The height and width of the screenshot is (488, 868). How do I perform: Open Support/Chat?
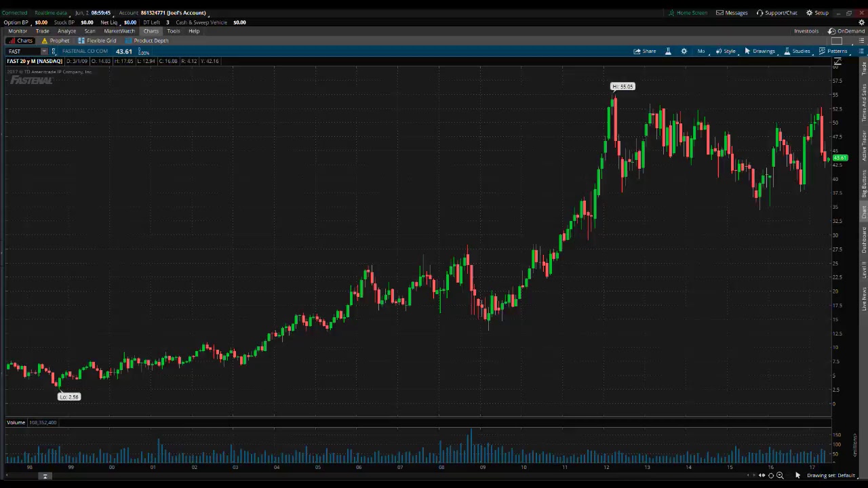(777, 13)
